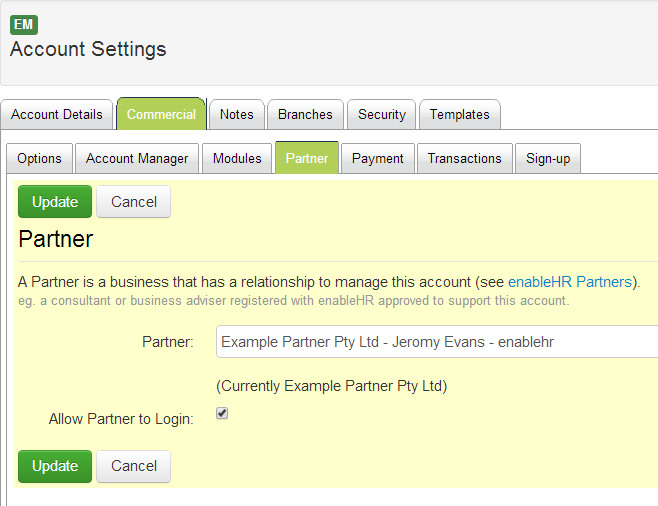Switch to the Notes tab

click(237, 114)
